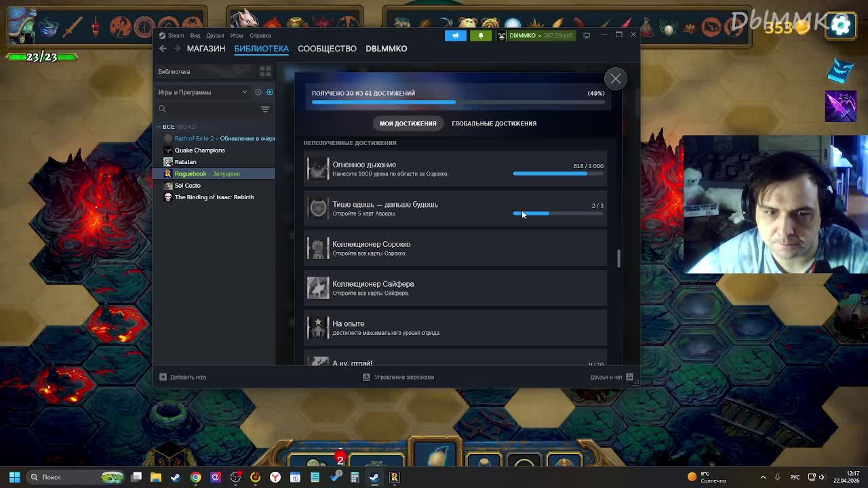The image size is (868, 488).
Task: Select Quake Champions in library
Action: pyautogui.click(x=214, y=150)
